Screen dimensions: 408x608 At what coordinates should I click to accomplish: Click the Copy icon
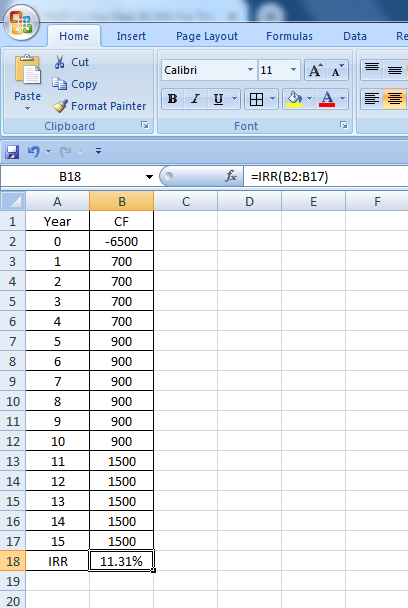coord(60,84)
